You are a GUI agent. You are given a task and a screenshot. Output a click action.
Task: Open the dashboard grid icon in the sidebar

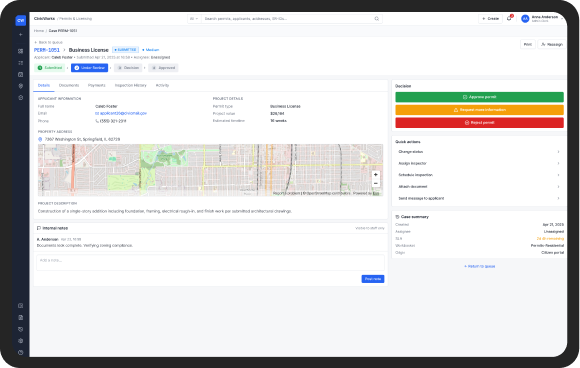click(21, 51)
